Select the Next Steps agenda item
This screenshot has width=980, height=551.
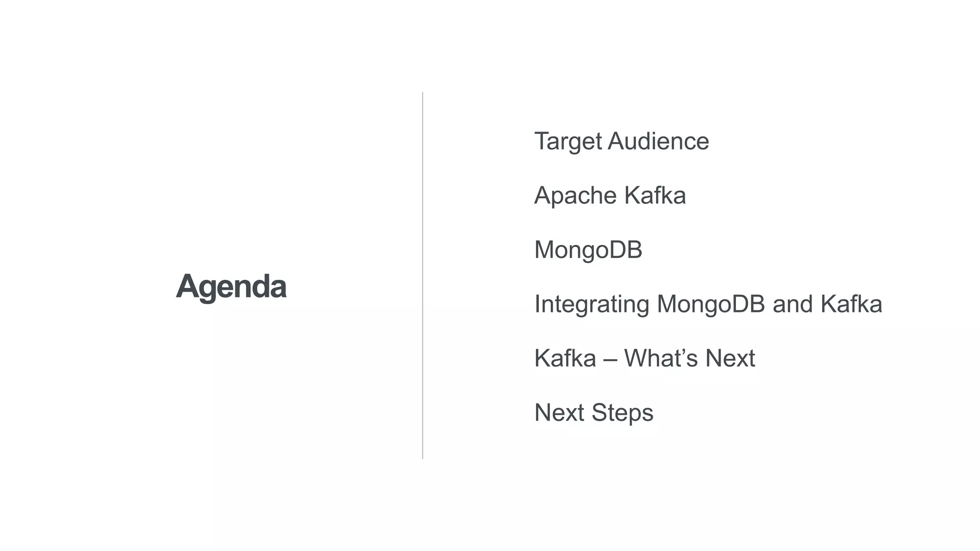[x=594, y=413]
